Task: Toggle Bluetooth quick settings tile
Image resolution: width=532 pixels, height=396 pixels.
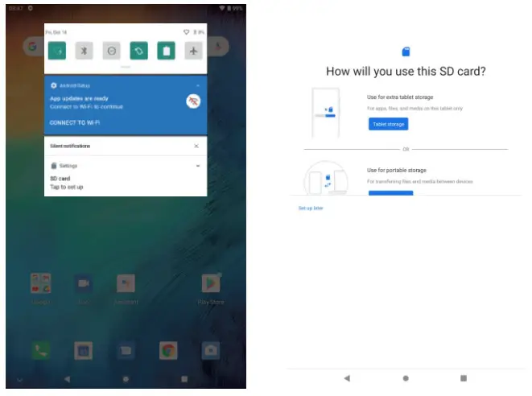Action: coord(85,51)
